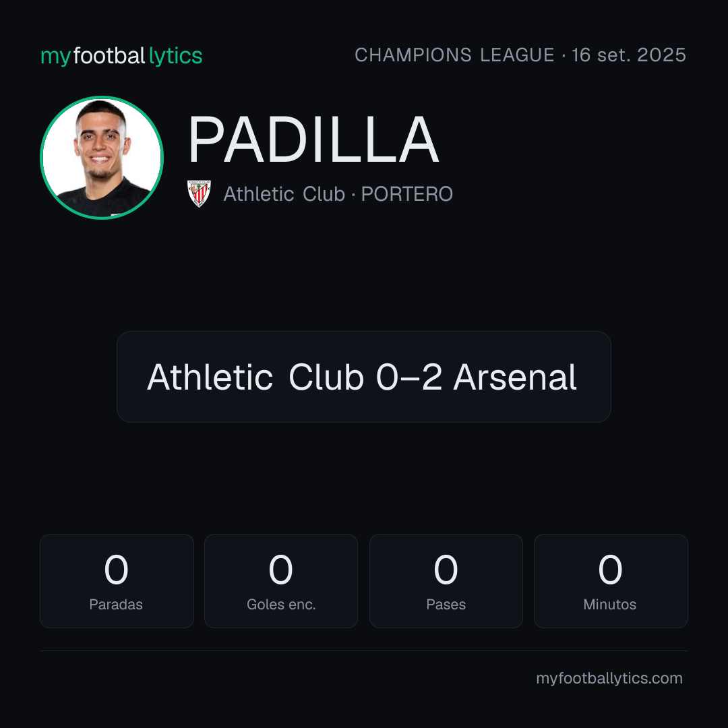Open the myfootballytics.com footer link
Screen dimensions: 728x728
pos(609,678)
